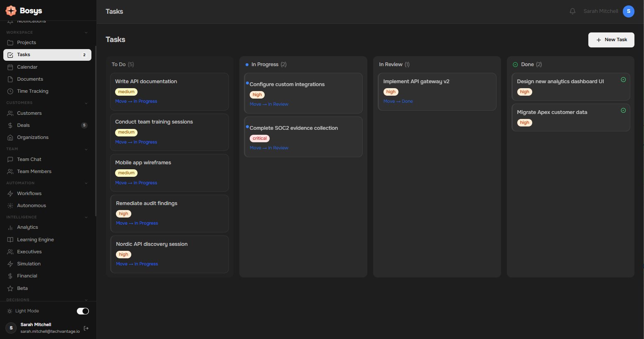Image resolution: width=644 pixels, height=339 pixels.
Task: Open Calendar from the sidebar
Action: 27,67
